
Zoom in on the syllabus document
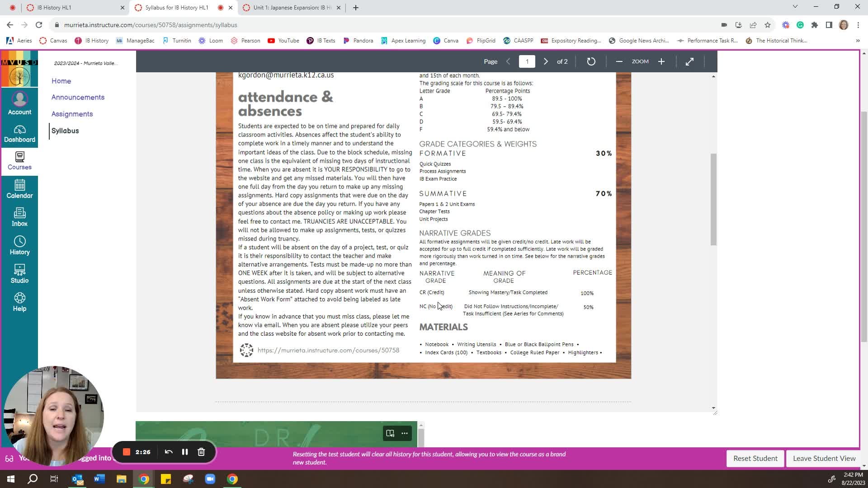pyautogui.click(x=661, y=61)
